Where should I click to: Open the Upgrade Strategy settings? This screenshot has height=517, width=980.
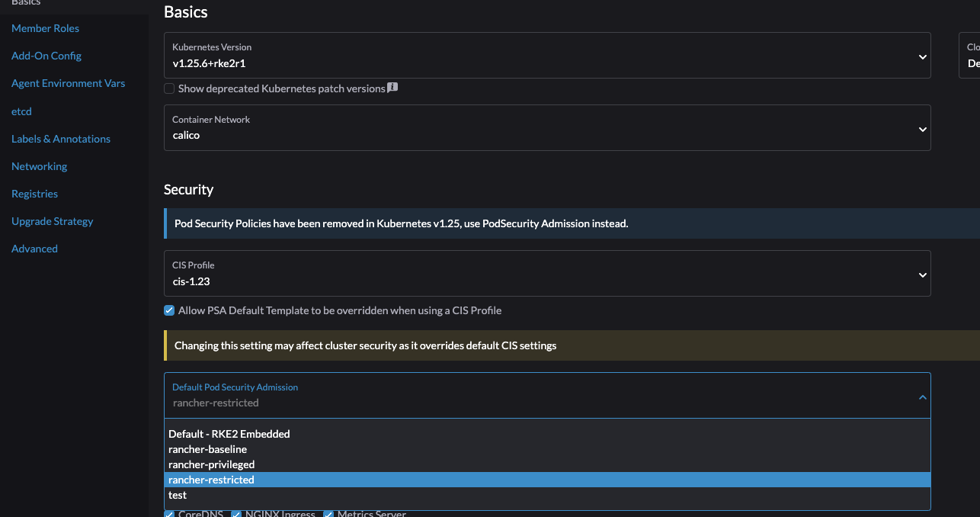pos(52,221)
